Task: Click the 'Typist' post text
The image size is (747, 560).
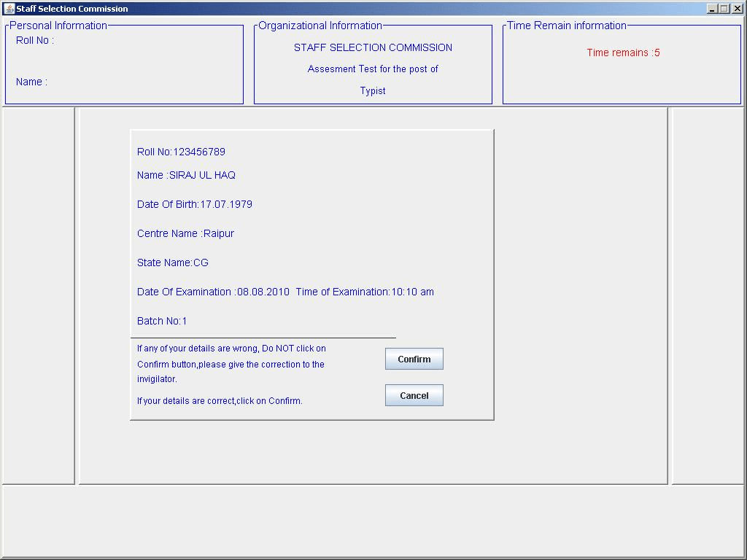Action: pos(373,91)
